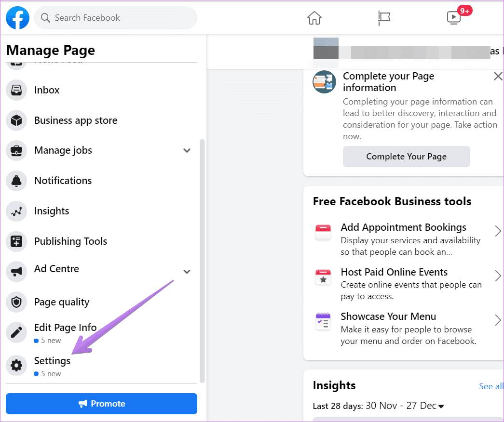Click the search magnifier icon
The height and width of the screenshot is (422, 504).
[x=45, y=18]
